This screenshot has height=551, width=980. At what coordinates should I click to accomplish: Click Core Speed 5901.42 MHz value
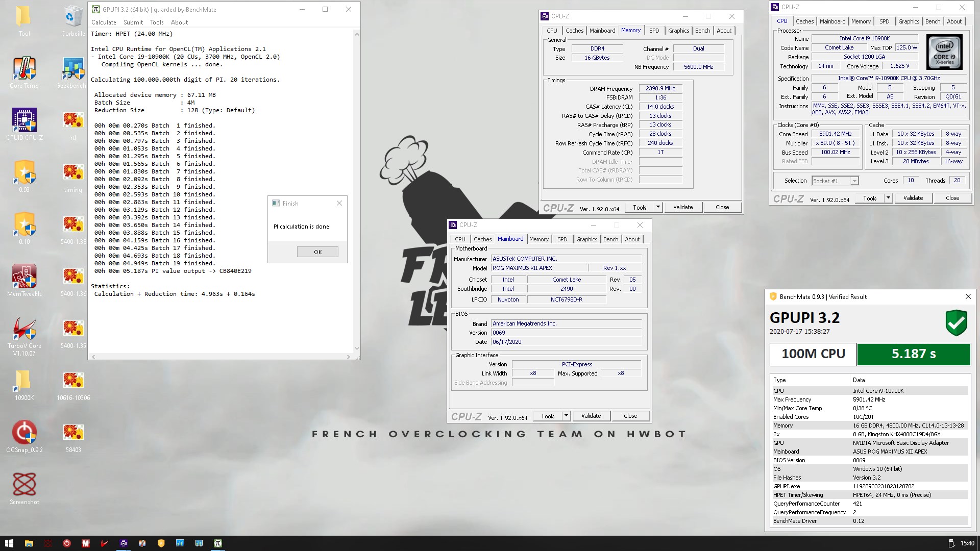click(x=835, y=134)
